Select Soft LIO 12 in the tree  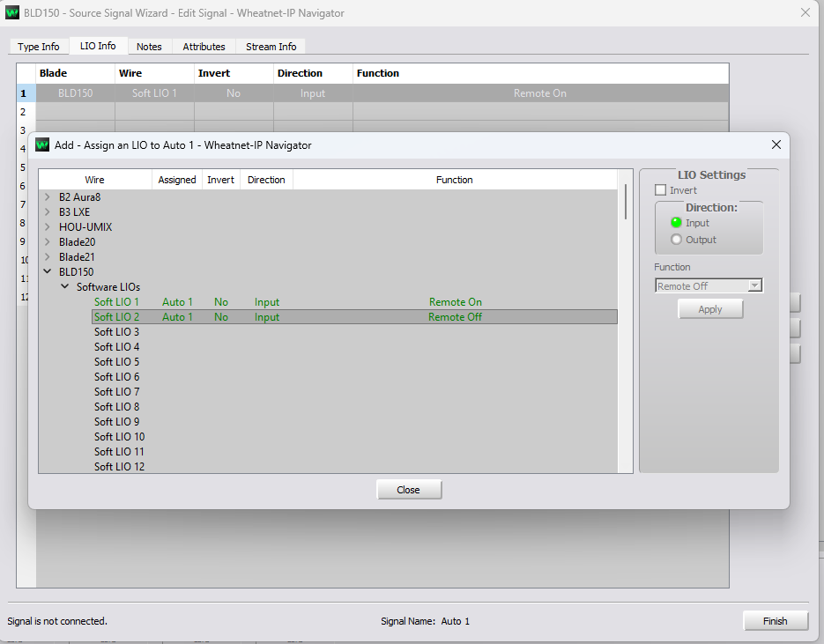119,466
